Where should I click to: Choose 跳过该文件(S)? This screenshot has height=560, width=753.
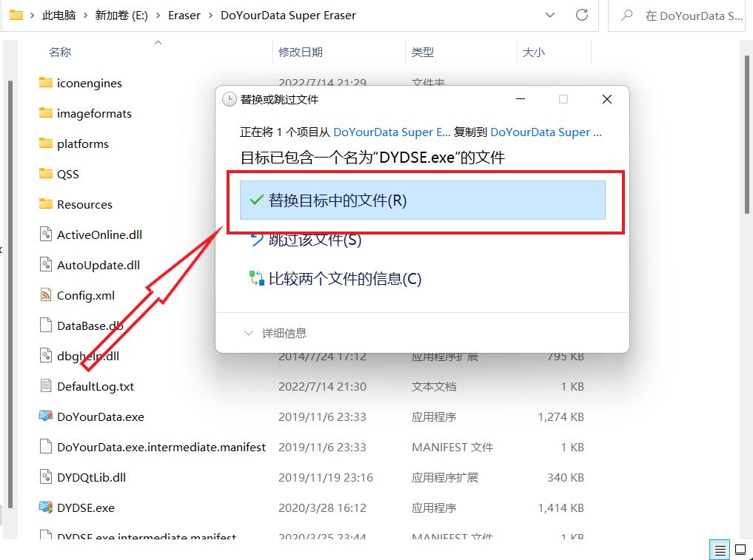[315, 239]
